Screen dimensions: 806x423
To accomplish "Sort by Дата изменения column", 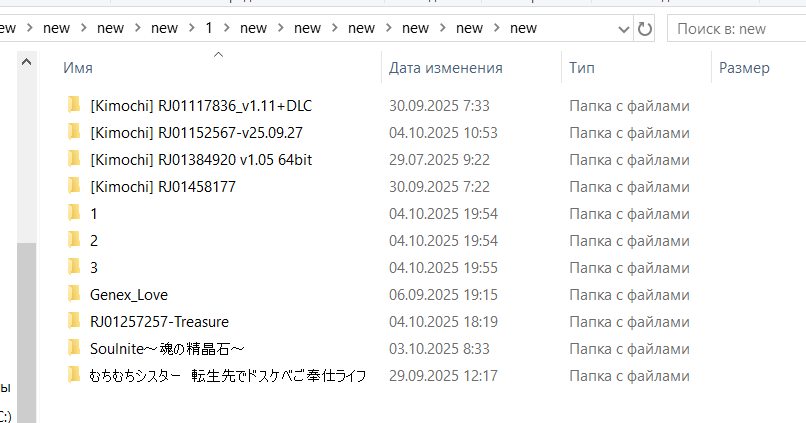I will pos(445,68).
